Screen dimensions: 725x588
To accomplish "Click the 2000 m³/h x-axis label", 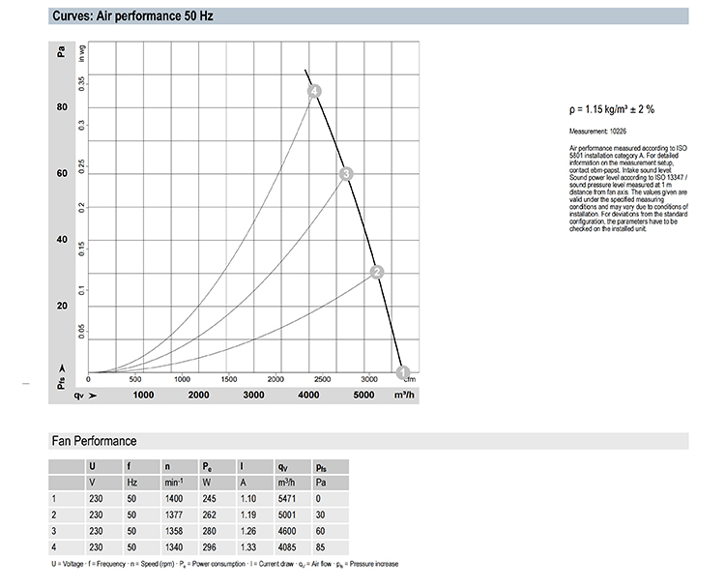I will 198,396.
